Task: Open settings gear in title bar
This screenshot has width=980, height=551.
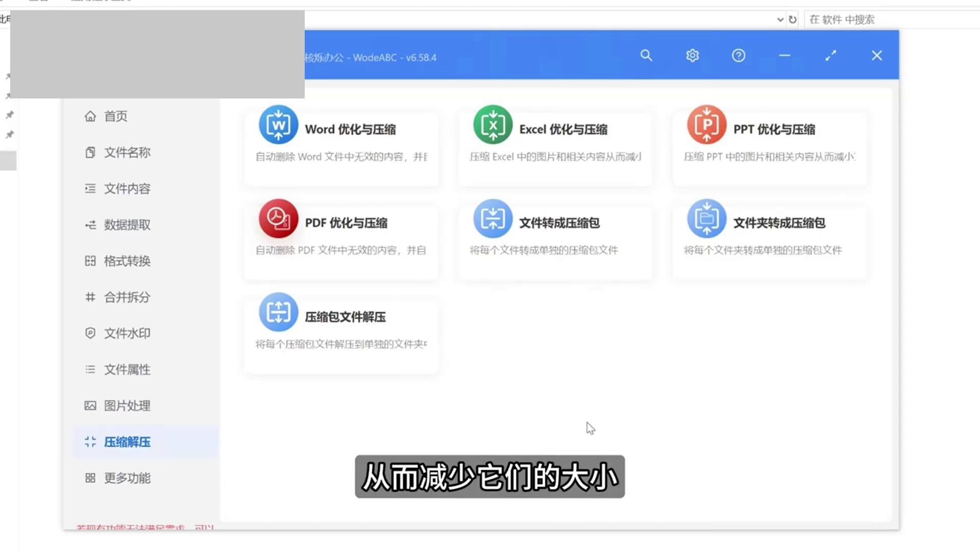Action: (692, 56)
